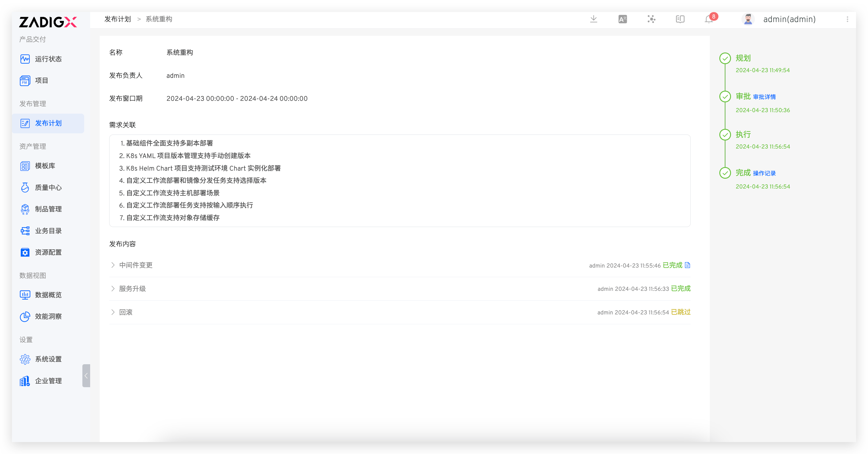
Task: Click the 发布计划 breadcrumb
Action: (x=118, y=19)
